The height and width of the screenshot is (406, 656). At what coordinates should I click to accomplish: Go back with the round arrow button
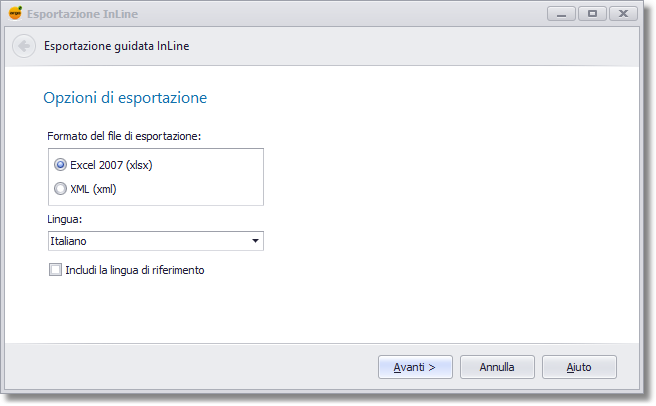point(24,46)
